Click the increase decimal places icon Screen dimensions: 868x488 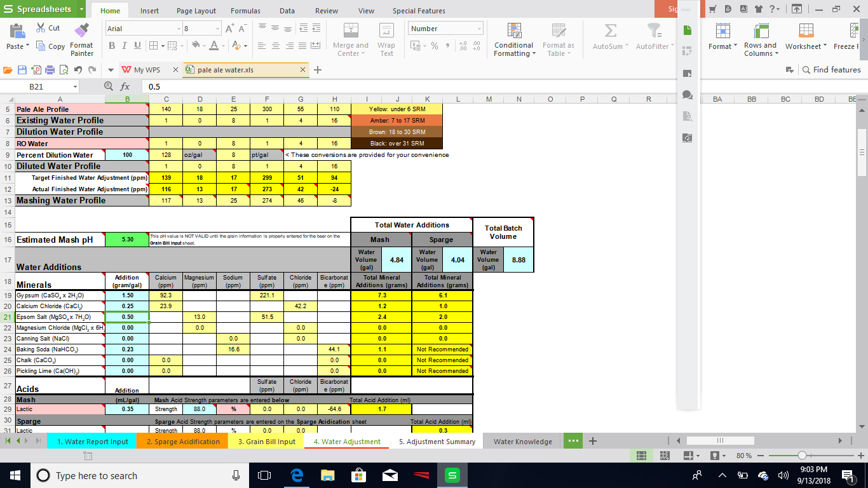tap(463, 46)
